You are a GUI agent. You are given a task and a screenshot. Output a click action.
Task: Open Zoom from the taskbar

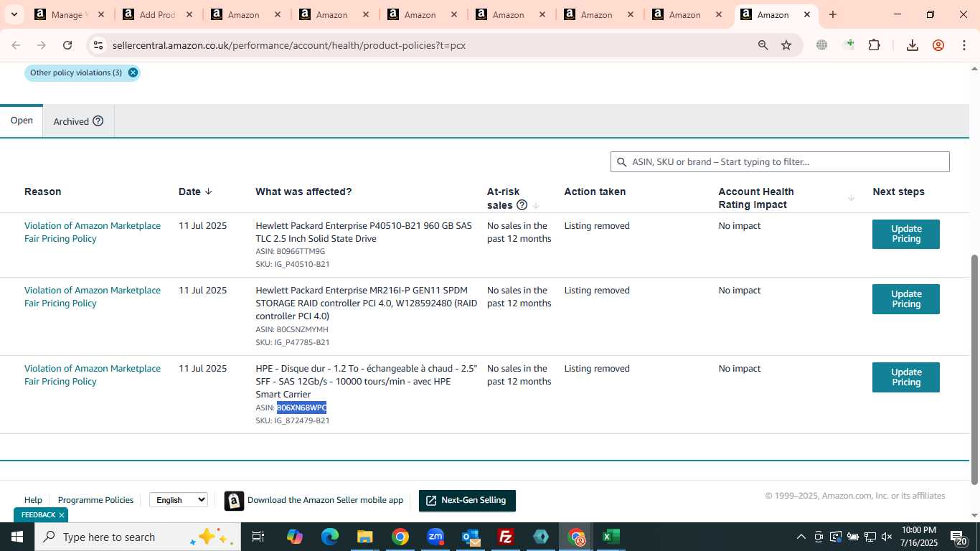click(x=435, y=537)
